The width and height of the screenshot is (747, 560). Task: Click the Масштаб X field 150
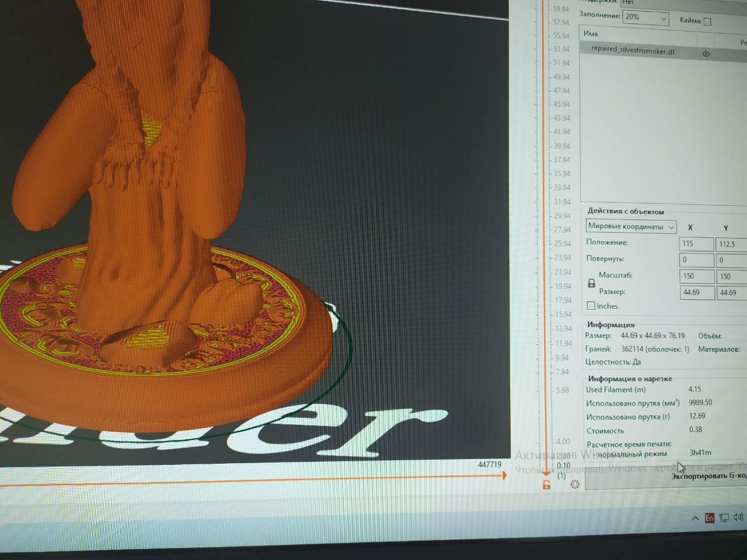[x=696, y=276]
